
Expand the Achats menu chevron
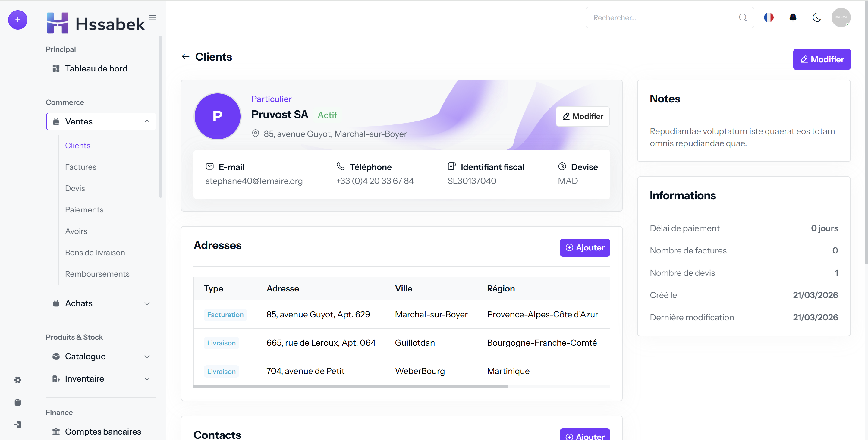pyautogui.click(x=147, y=303)
